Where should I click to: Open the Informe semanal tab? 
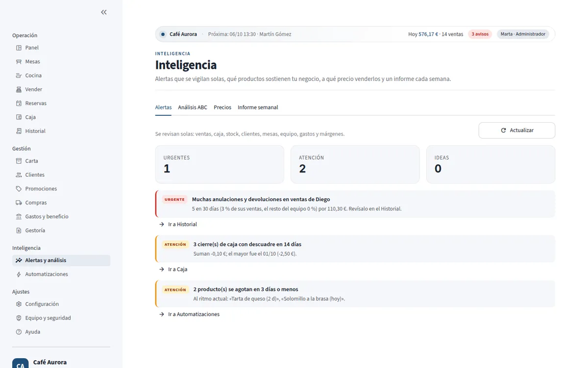tap(258, 107)
